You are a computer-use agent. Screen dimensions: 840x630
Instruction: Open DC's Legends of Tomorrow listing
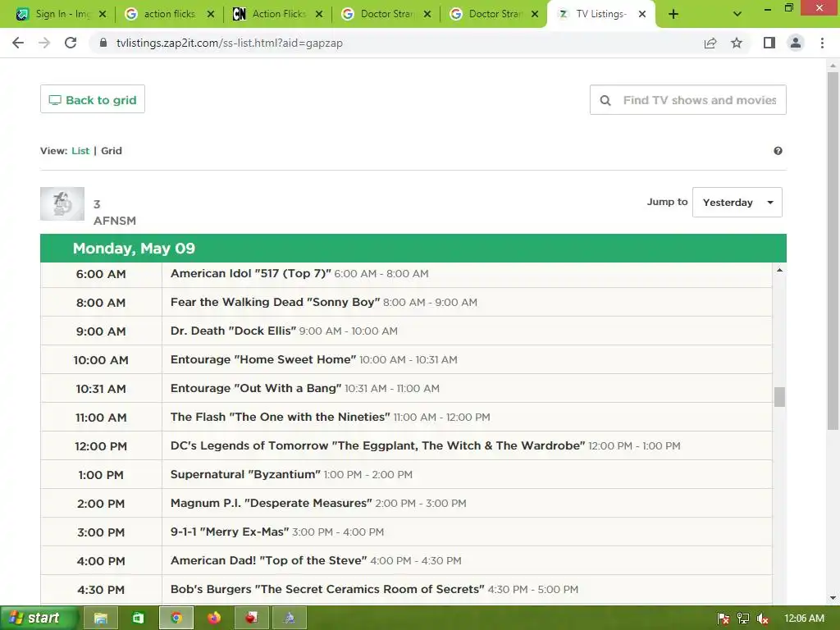coord(377,445)
